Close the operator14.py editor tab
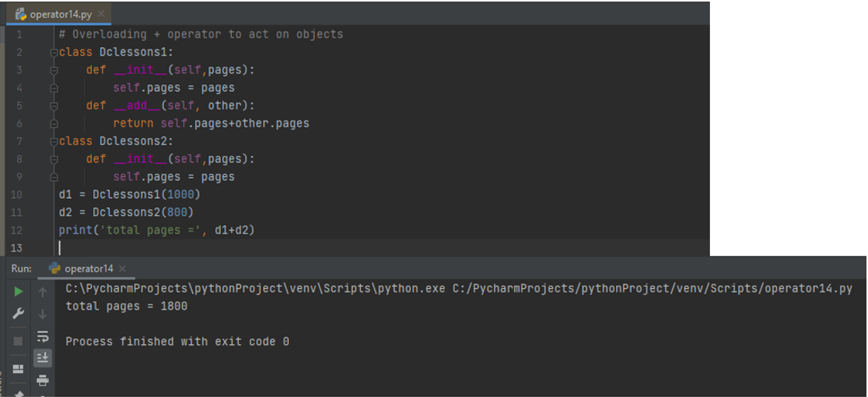 click(101, 14)
